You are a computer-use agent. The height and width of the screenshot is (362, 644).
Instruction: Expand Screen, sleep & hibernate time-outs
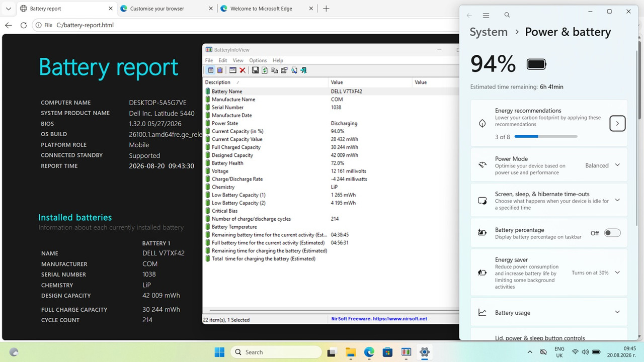617,200
